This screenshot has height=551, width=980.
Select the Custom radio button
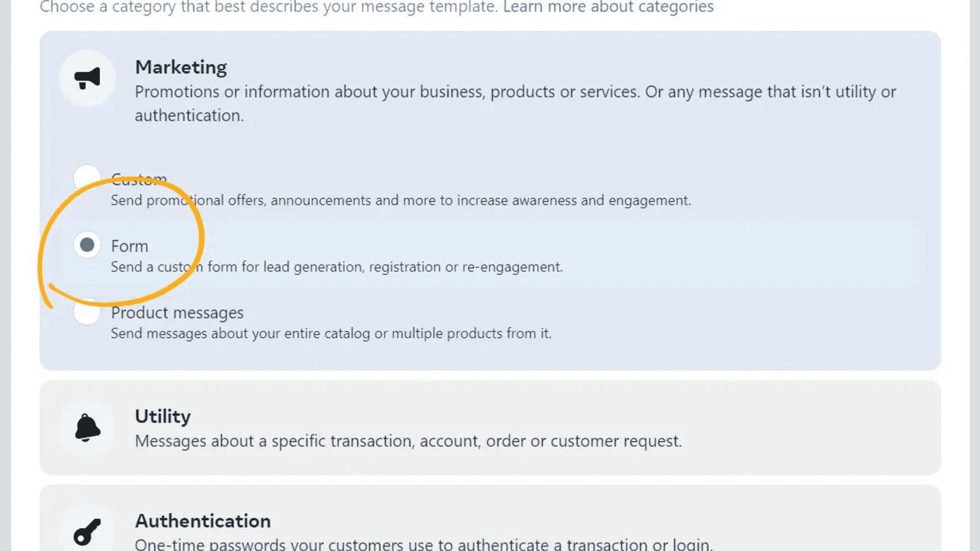(87, 178)
